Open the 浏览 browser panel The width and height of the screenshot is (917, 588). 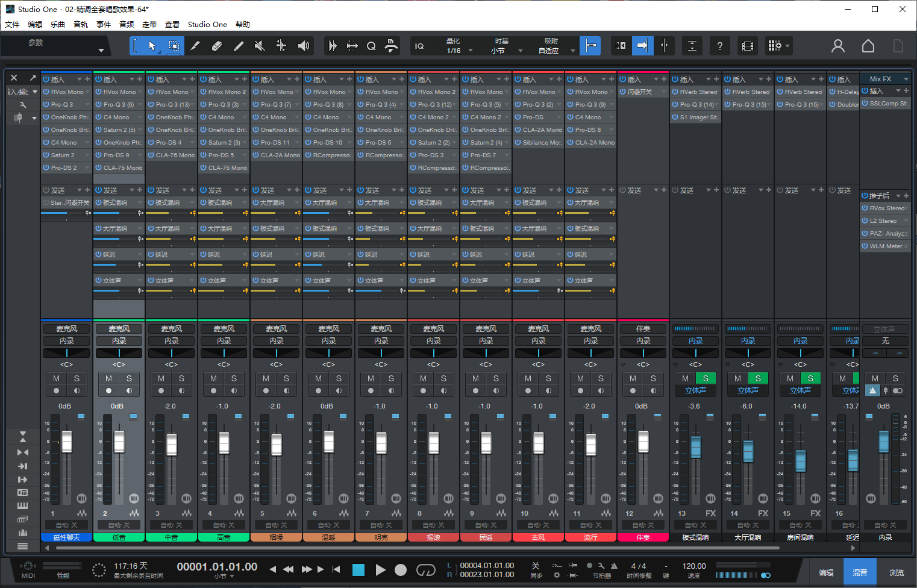[x=897, y=572]
